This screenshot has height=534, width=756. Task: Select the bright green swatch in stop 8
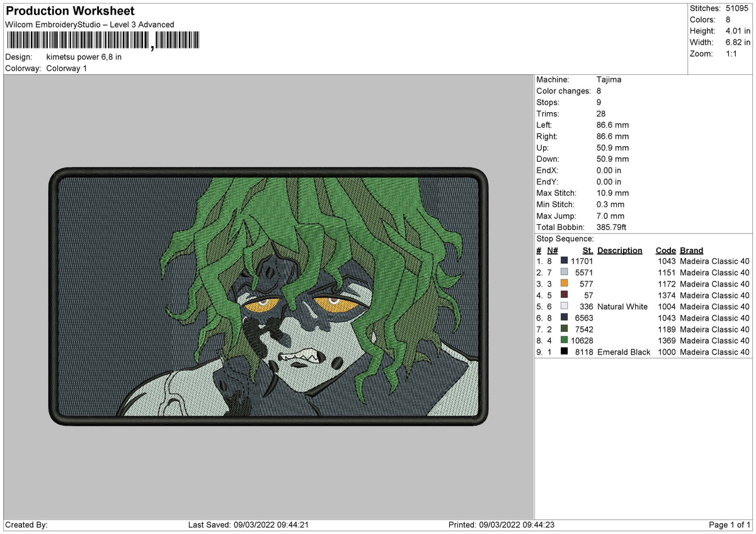click(x=564, y=340)
